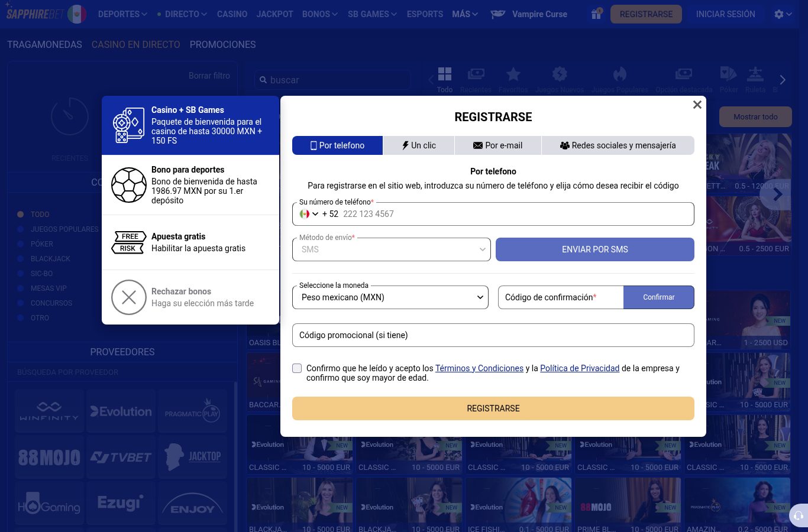Tick the Terms and Conditions confirmation checkbox
The image size is (808, 532).
[297, 368]
